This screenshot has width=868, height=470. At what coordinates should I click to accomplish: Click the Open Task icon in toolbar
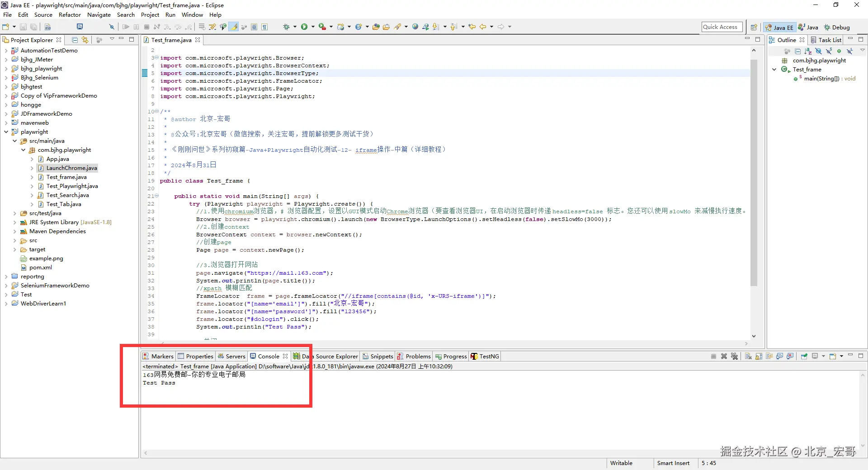pos(386,27)
